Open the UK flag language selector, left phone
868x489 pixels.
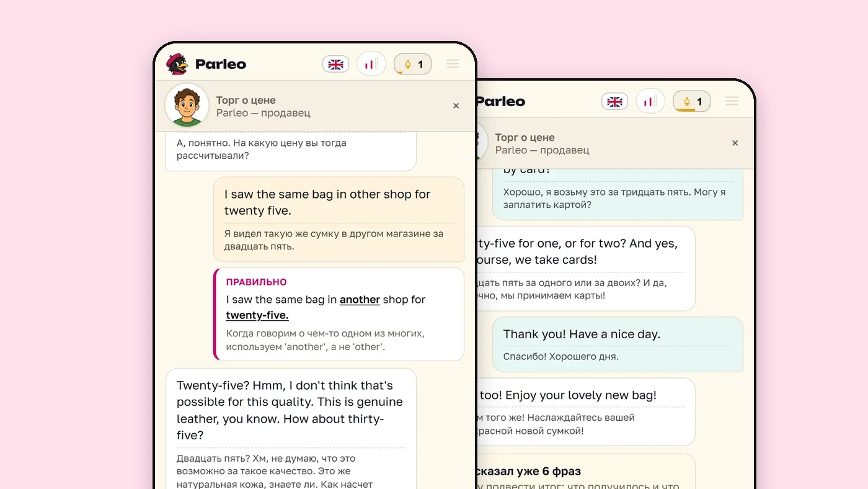pyautogui.click(x=335, y=64)
